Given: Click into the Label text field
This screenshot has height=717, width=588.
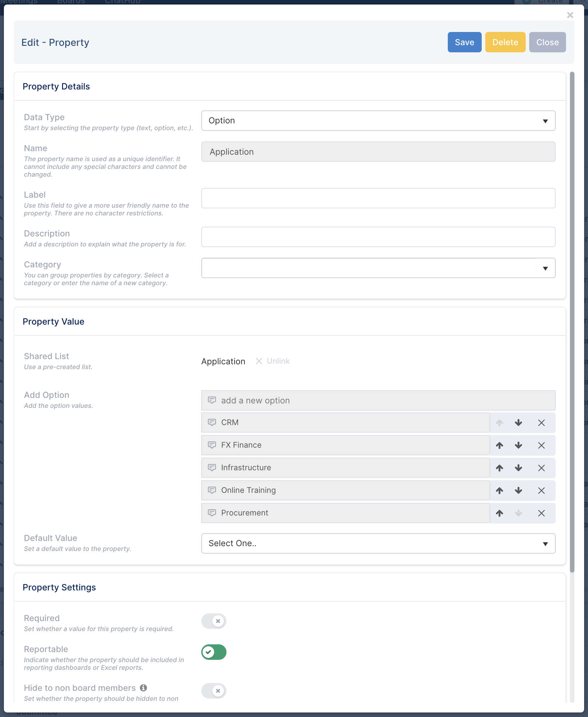Looking at the screenshot, I should click(378, 198).
